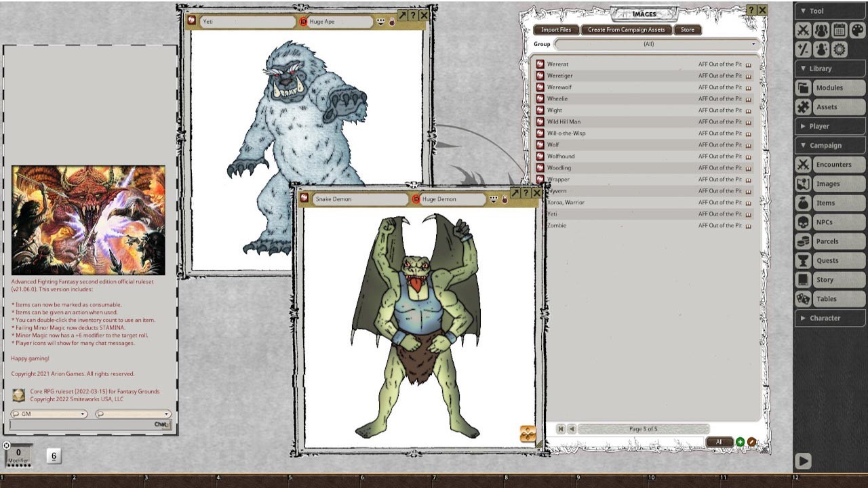
Task: Open the Options gear tool
Action: pyautogui.click(x=840, y=49)
